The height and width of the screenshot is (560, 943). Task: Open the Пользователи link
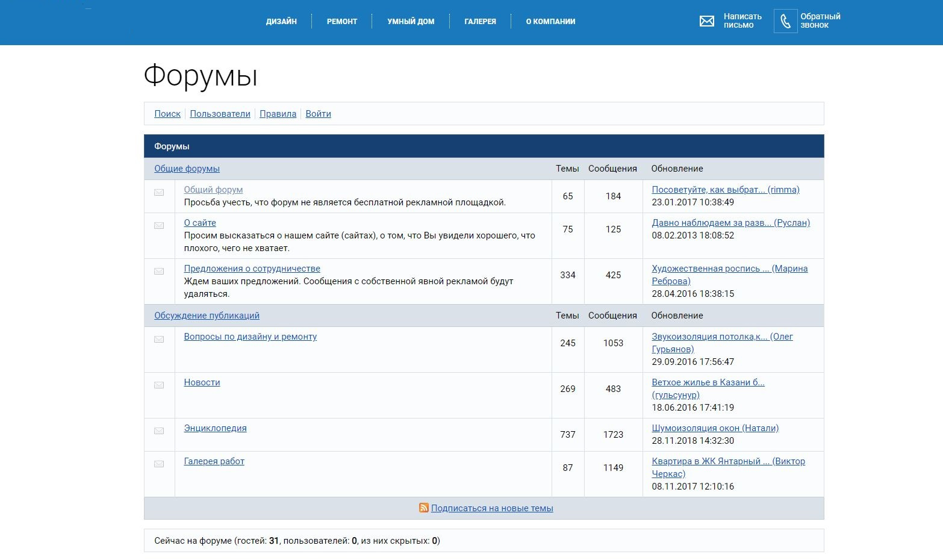pos(220,114)
